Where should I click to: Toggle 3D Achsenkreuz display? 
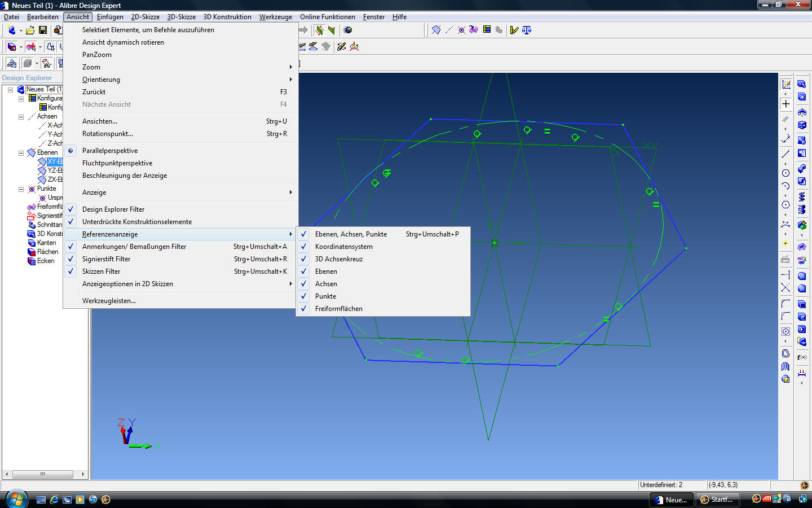point(383,259)
